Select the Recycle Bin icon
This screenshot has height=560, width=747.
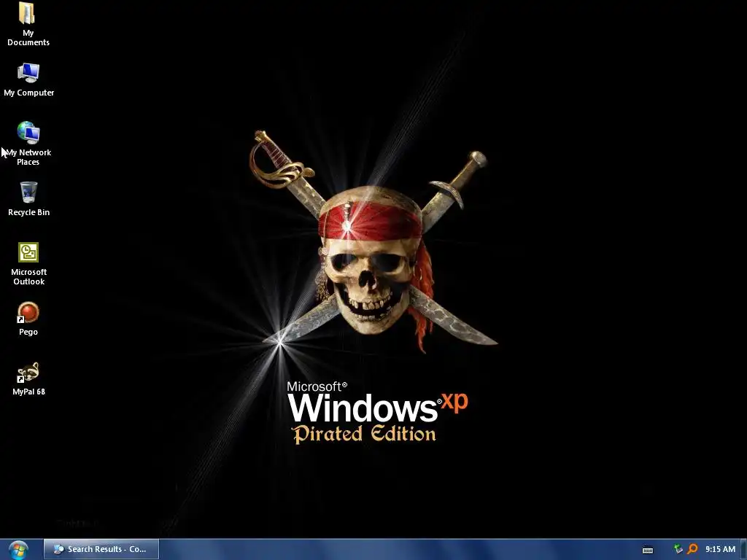click(x=28, y=192)
